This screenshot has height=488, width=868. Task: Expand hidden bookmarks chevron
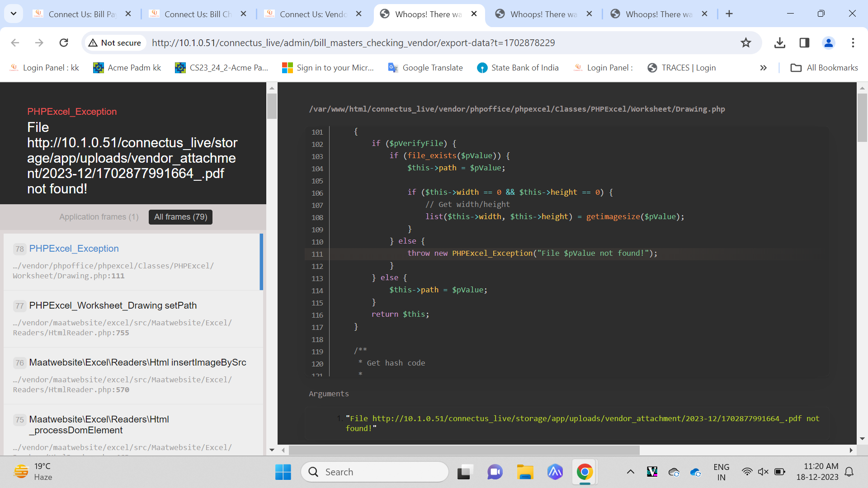coord(764,68)
